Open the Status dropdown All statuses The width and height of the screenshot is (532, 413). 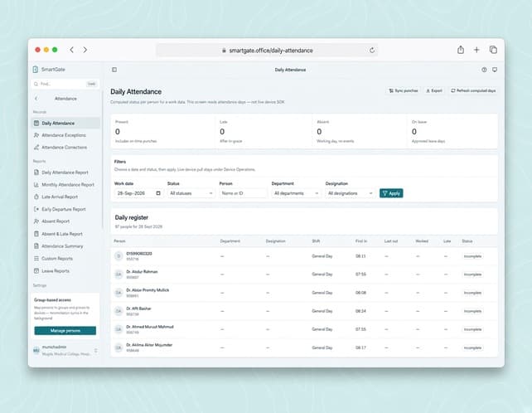click(191, 193)
